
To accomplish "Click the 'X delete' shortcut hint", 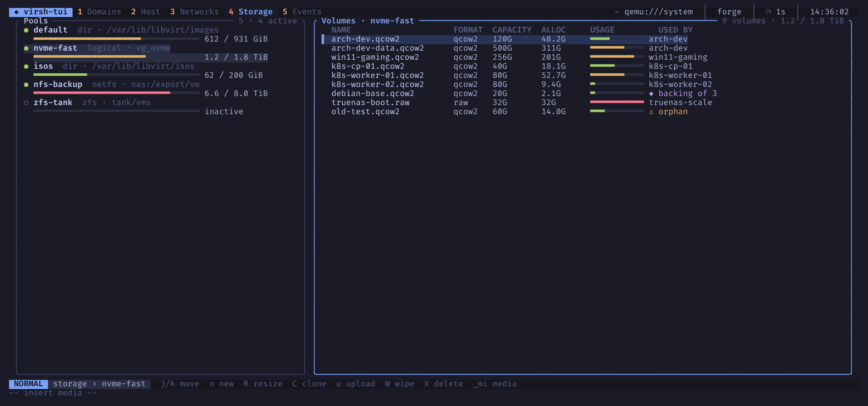I will point(443,384).
